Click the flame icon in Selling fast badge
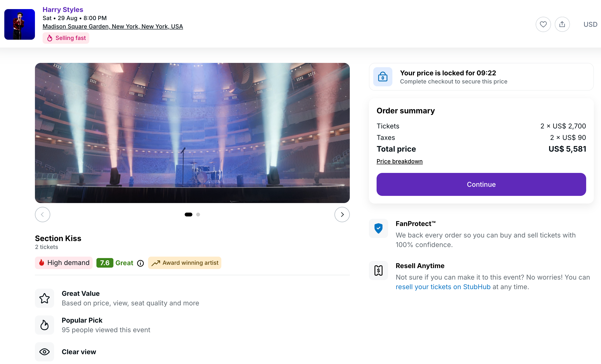The image size is (601, 364). click(x=50, y=38)
